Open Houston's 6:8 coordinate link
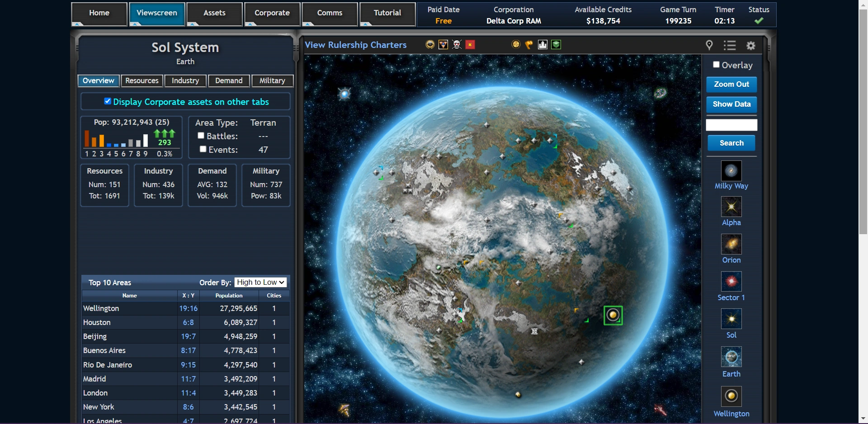Image resolution: width=868 pixels, height=424 pixels. click(x=189, y=322)
